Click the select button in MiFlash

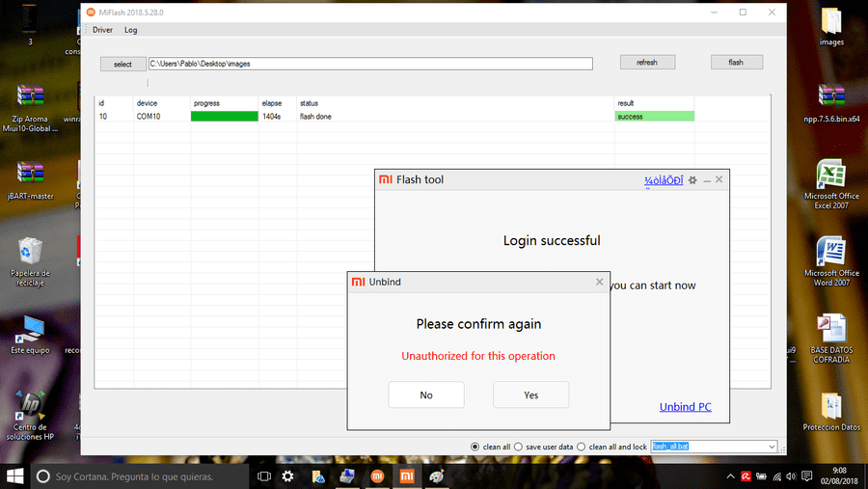[122, 65]
